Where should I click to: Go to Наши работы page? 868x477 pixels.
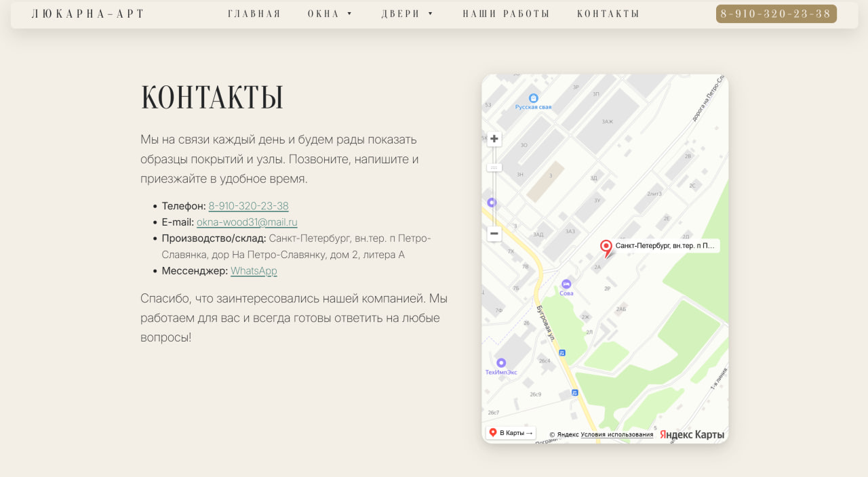click(506, 14)
